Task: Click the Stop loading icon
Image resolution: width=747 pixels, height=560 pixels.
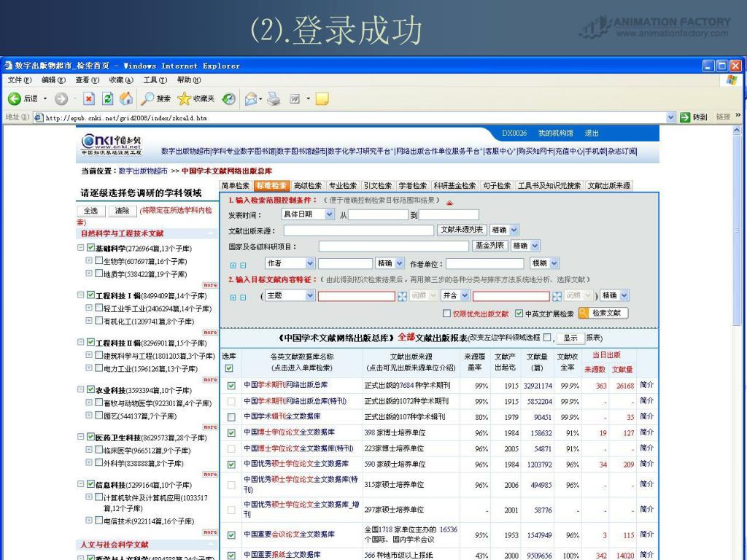Action: (89, 98)
